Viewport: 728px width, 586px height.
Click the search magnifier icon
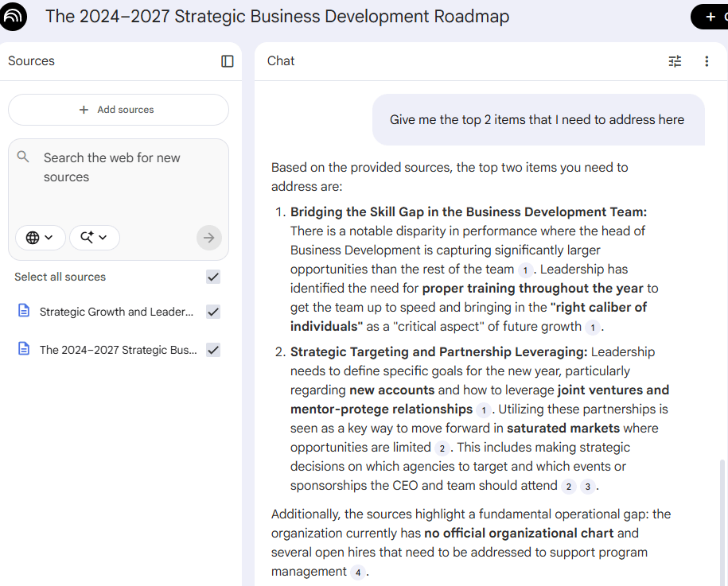24,157
